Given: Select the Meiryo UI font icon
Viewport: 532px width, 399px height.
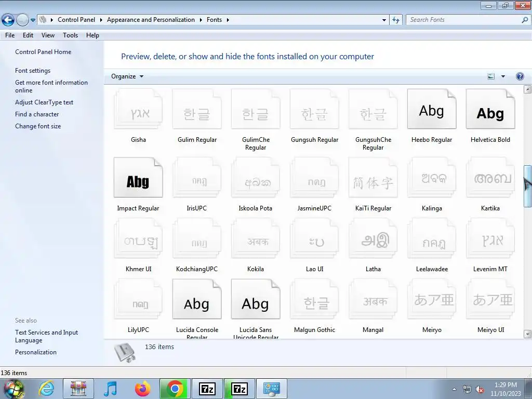Looking at the screenshot, I should click(490, 299).
